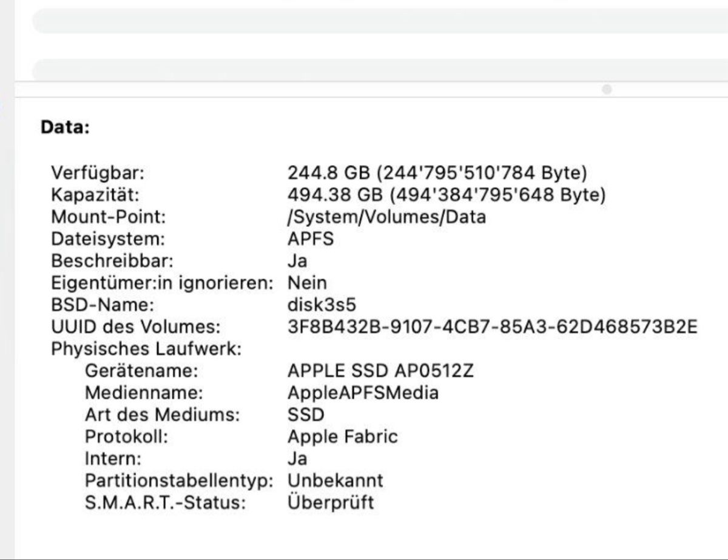Select the 'APFS' file system value
The height and width of the screenshot is (560, 728).
(311, 239)
